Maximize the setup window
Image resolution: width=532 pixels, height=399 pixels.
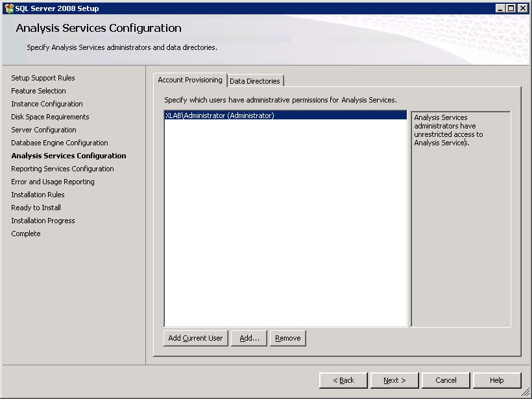click(511, 8)
